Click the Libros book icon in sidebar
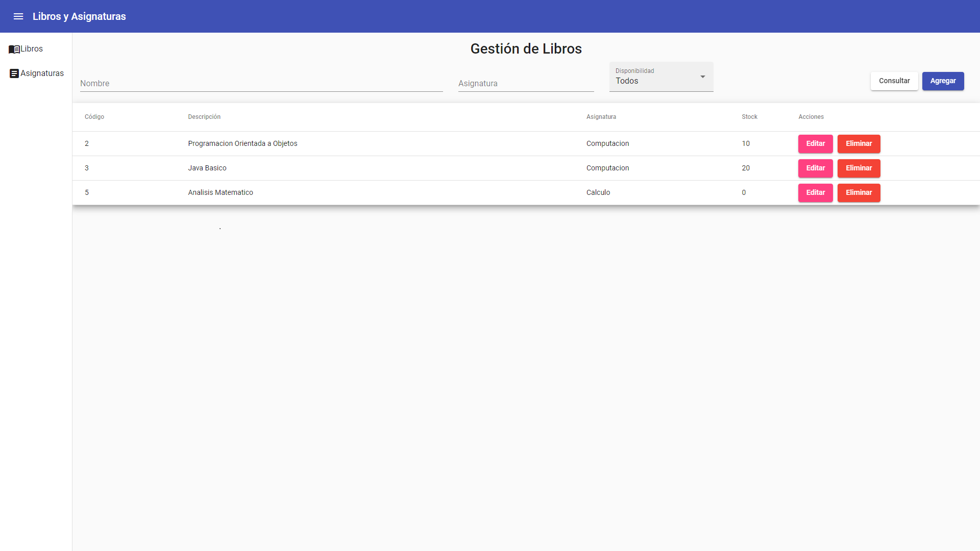980x551 pixels. 13,48
